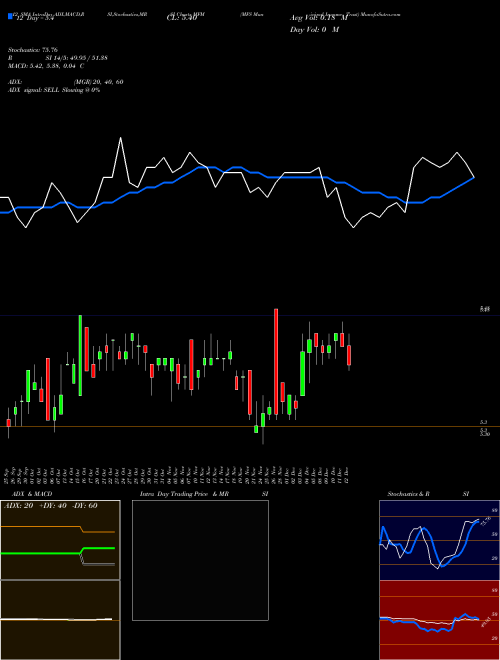Click the 'Stochastics & R' panel title

[x=408, y=494]
